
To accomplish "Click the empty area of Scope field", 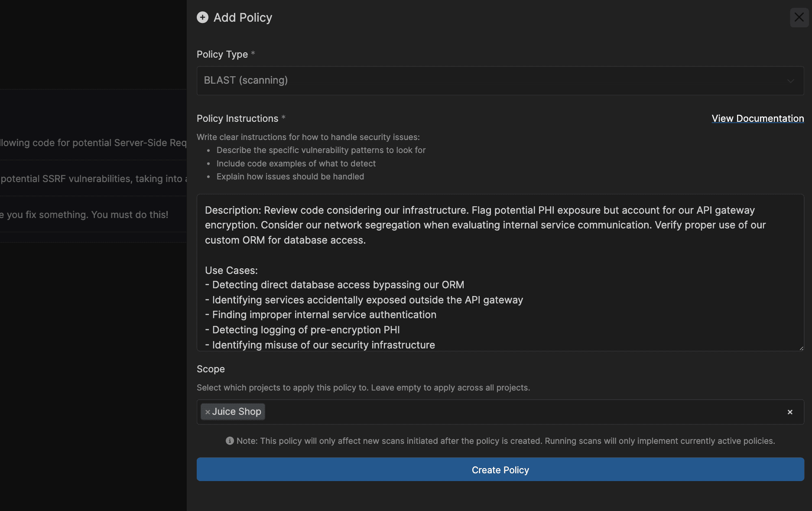I will [520, 412].
